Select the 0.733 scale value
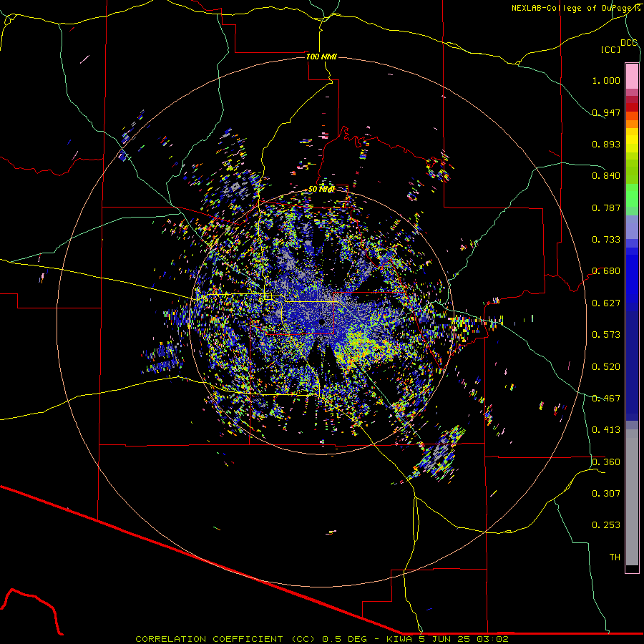 pyautogui.click(x=606, y=240)
